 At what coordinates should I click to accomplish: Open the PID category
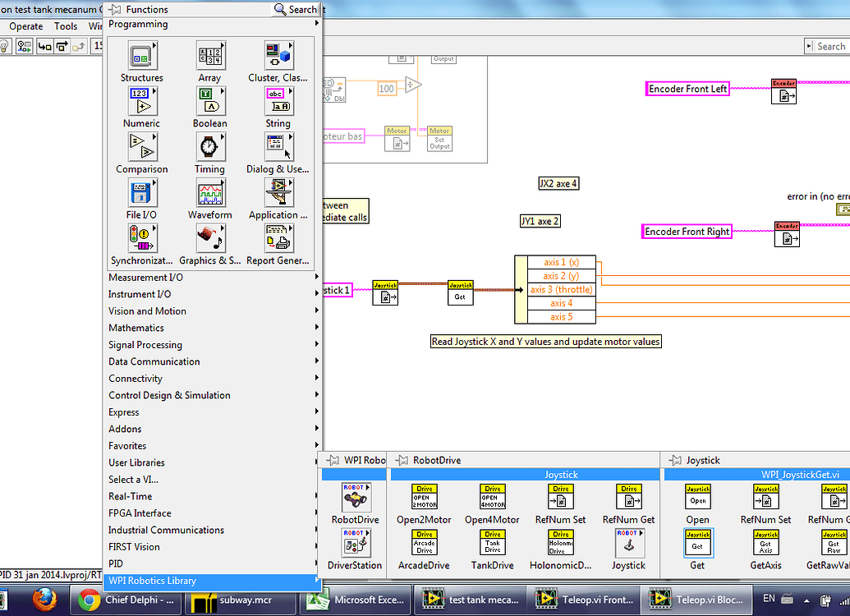(213, 563)
